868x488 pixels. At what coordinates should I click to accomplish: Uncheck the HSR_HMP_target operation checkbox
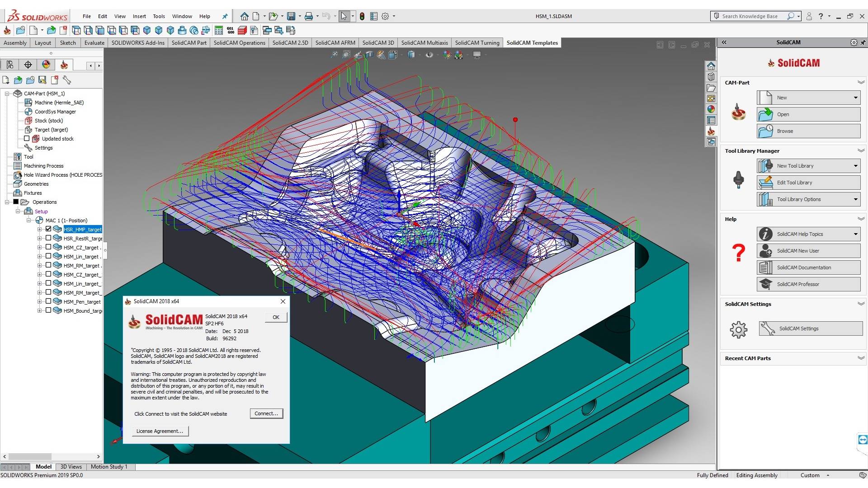tap(48, 229)
